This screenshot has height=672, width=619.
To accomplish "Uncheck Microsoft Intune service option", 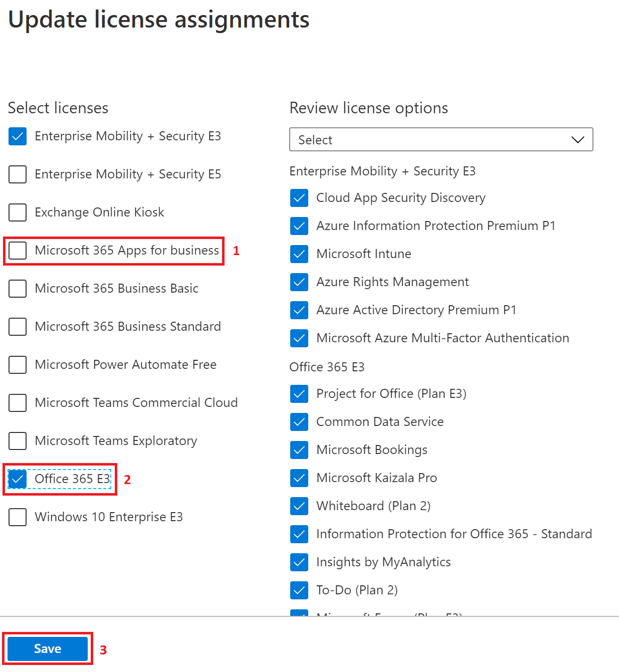I will pyautogui.click(x=299, y=254).
